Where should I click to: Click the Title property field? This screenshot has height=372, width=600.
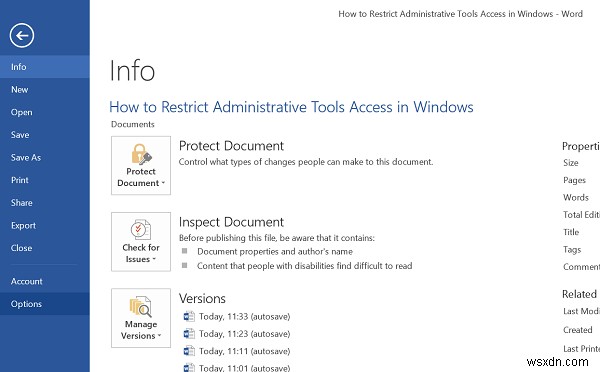pyautogui.click(x=571, y=232)
